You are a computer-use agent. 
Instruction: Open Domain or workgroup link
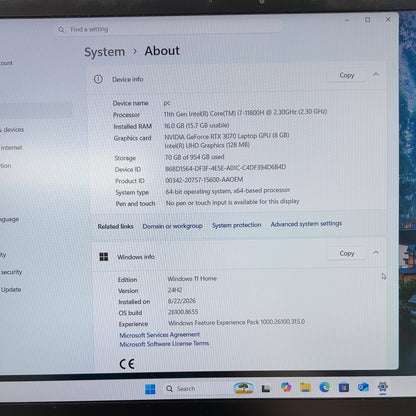coord(173,226)
